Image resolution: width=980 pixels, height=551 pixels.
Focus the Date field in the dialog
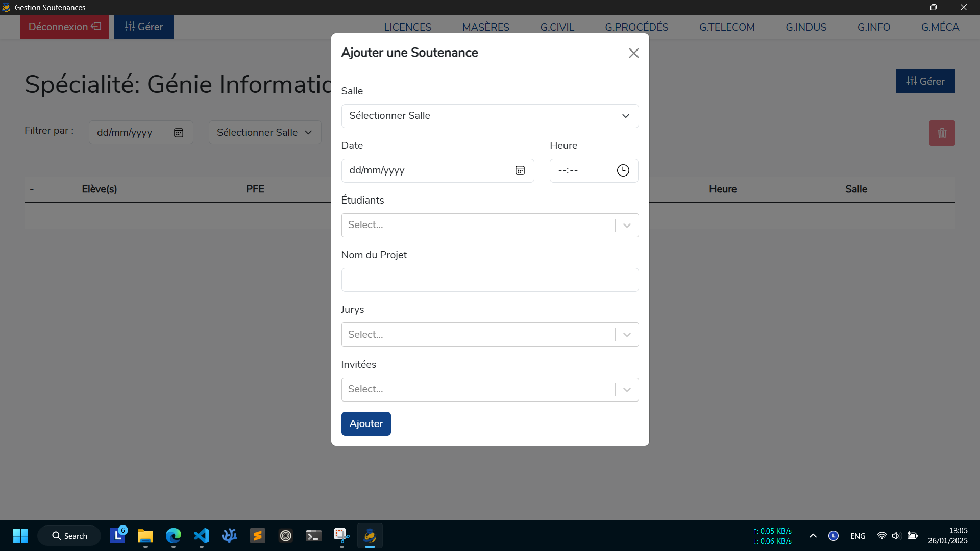(x=437, y=170)
